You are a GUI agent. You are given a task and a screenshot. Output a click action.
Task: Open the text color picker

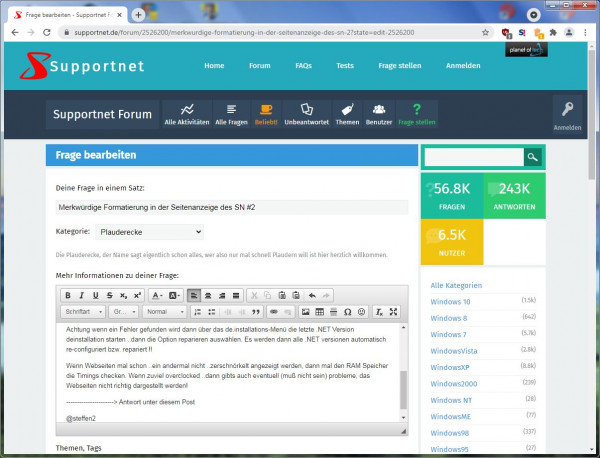[157, 295]
